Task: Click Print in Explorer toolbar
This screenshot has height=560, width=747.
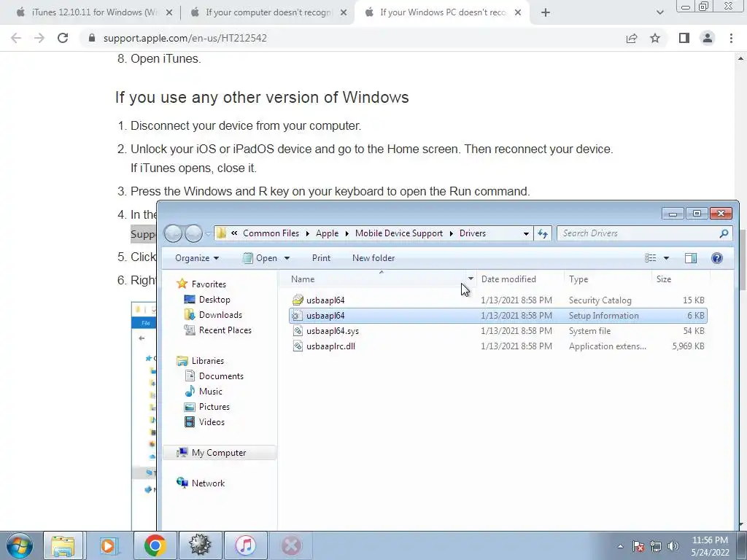Action: (x=321, y=258)
